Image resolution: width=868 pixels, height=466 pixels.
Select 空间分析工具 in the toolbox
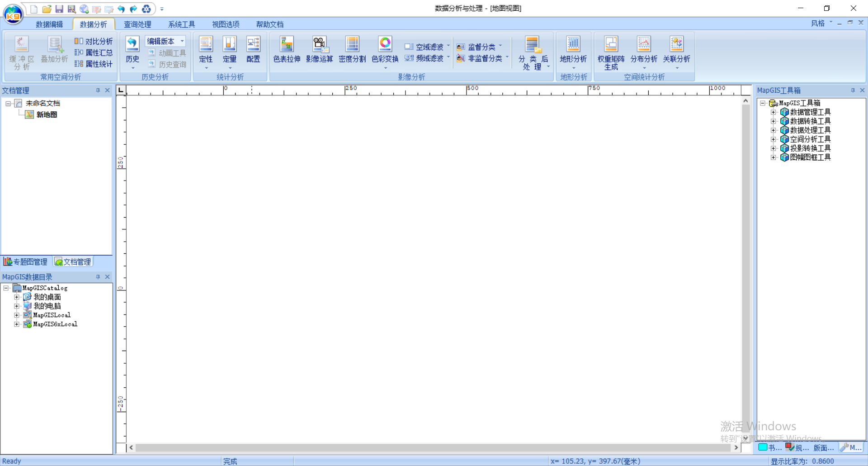tap(810, 139)
